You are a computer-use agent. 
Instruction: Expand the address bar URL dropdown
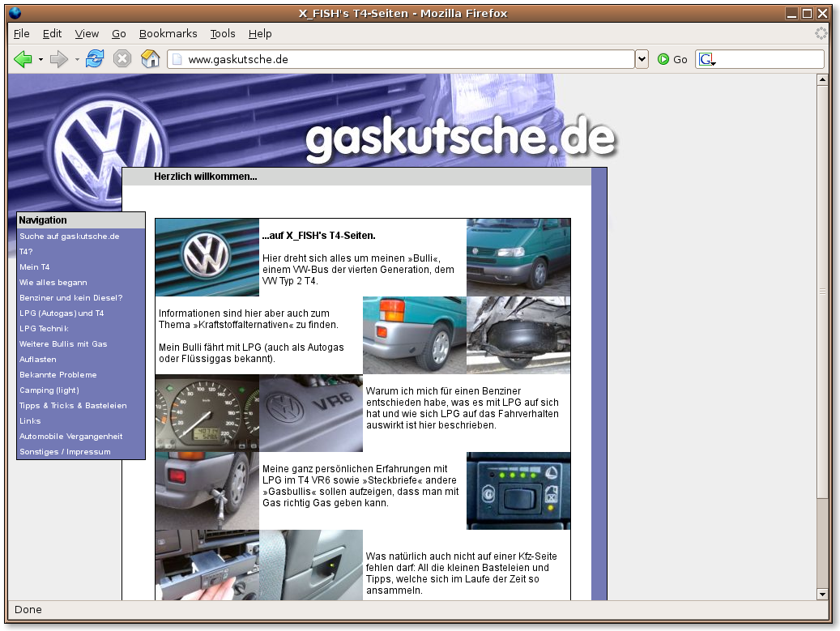point(642,59)
